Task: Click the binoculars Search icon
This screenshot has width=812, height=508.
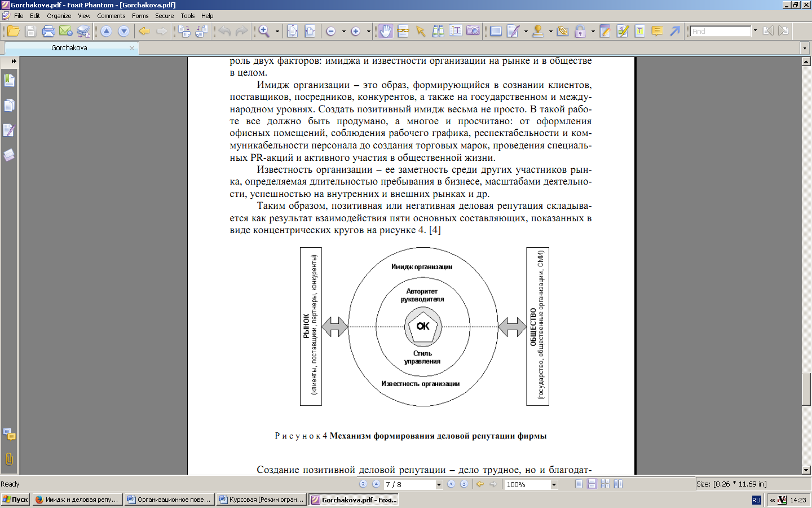Action: [x=438, y=31]
